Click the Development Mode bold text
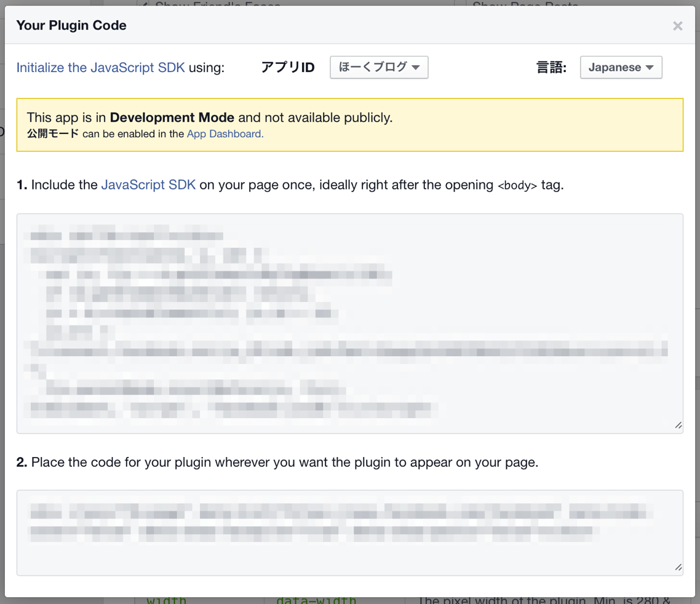This screenshot has height=604, width=700. (x=172, y=117)
